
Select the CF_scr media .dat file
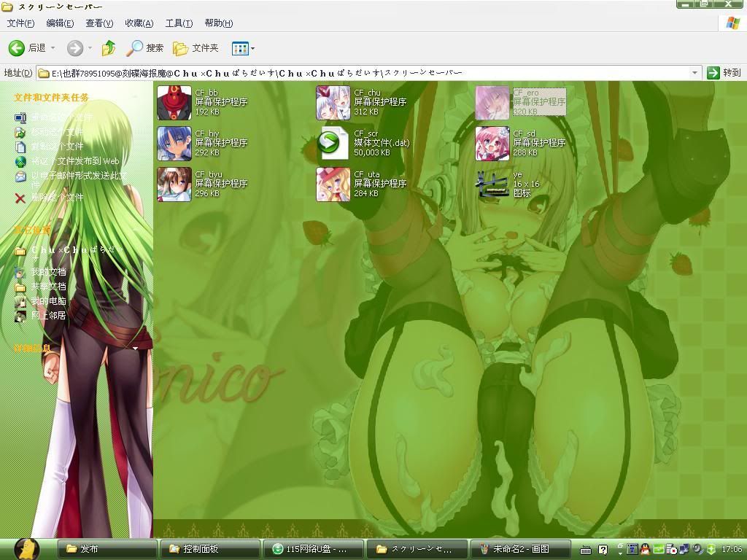tap(363, 144)
